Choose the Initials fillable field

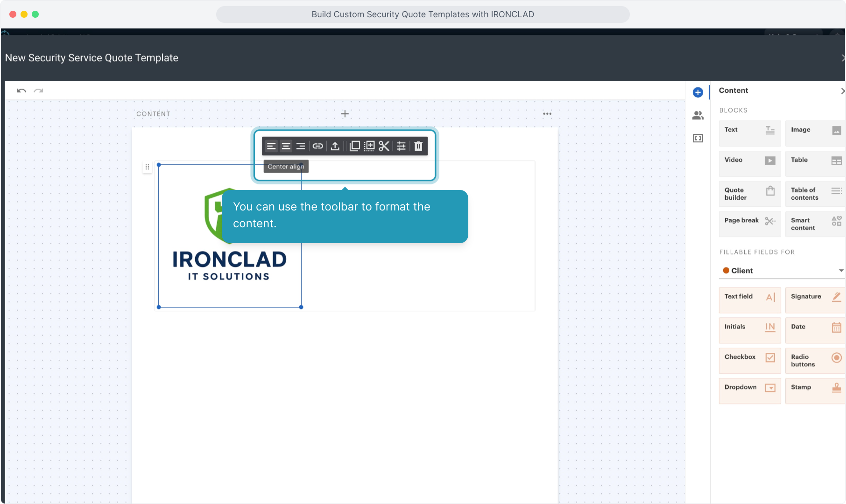(x=750, y=330)
